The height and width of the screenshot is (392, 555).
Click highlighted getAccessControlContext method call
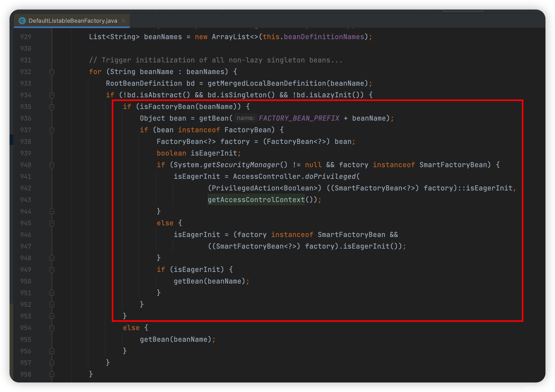256,200
